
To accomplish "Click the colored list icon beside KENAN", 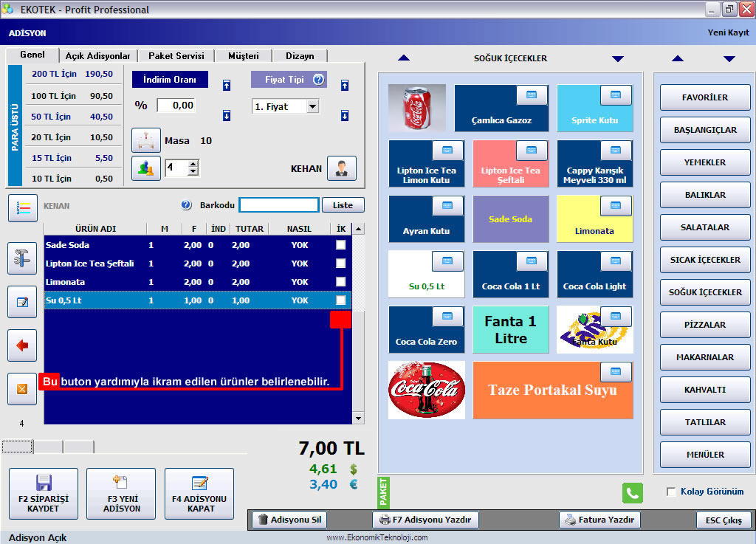I will pyautogui.click(x=23, y=208).
